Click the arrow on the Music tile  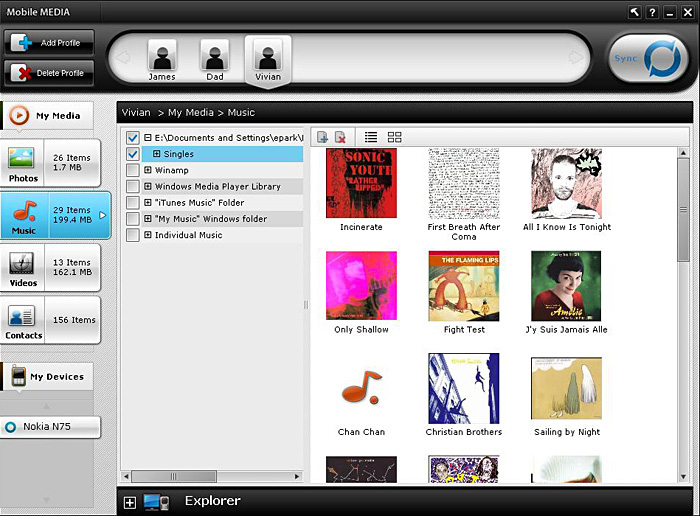pyautogui.click(x=103, y=215)
